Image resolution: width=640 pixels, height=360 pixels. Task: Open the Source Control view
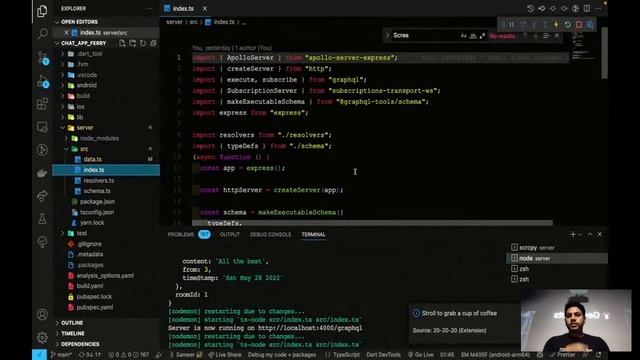(42, 58)
